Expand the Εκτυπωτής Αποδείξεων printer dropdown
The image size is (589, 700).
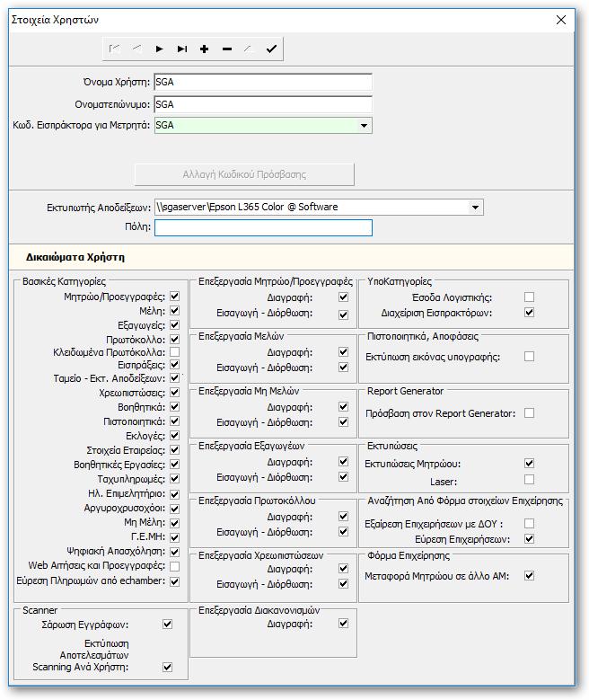[475, 208]
